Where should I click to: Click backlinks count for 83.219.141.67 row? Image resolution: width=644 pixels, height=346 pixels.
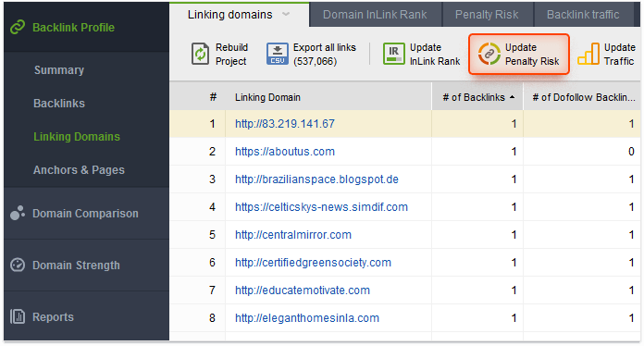514,124
